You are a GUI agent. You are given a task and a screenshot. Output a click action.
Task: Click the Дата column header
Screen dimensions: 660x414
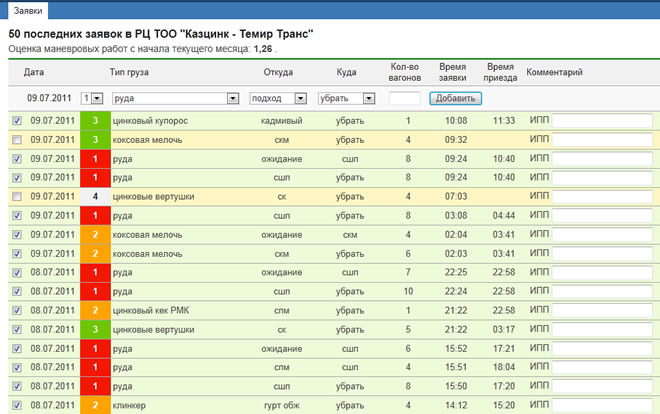click(x=34, y=72)
